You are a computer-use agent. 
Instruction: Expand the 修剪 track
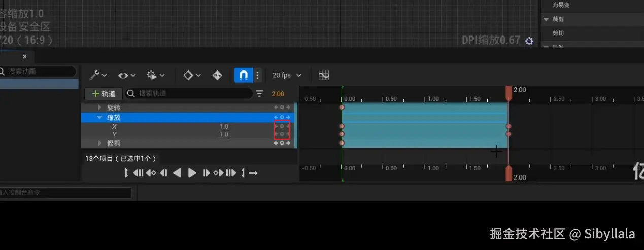coord(100,143)
